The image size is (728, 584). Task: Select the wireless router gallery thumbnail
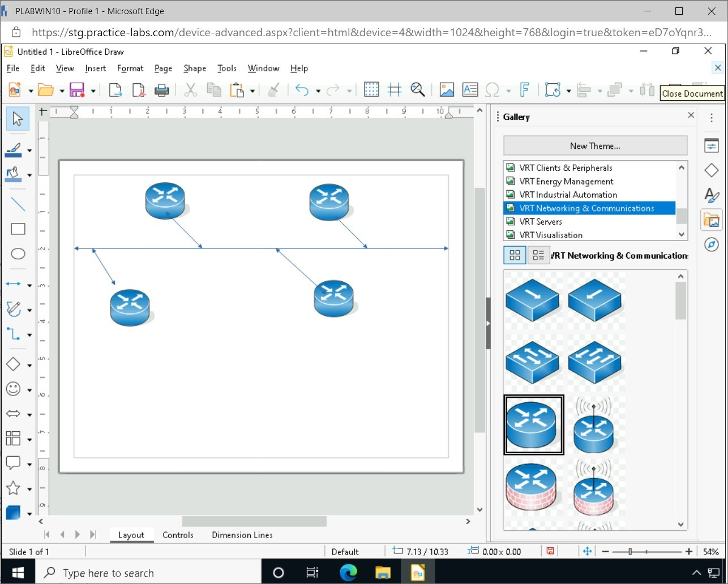point(593,425)
